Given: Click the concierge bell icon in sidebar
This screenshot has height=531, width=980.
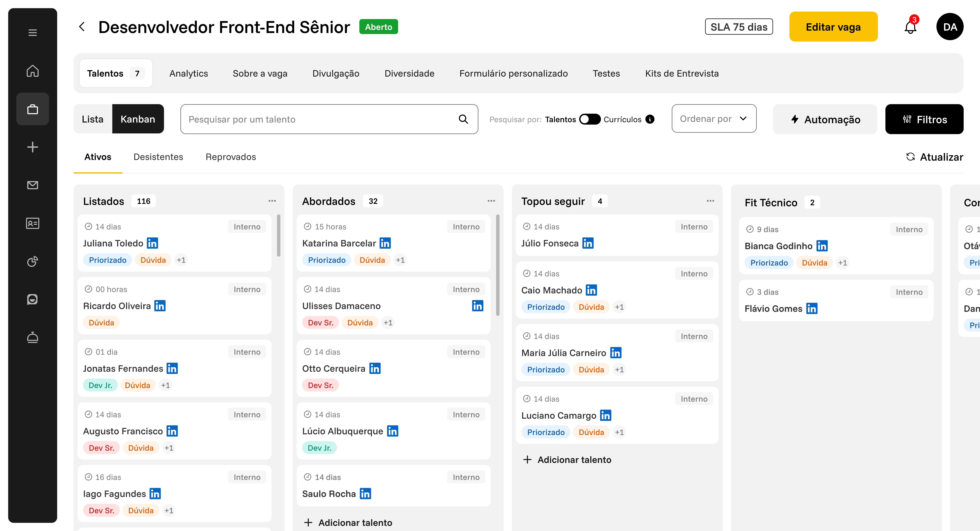Looking at the screenshot, I should pos(33,337).
